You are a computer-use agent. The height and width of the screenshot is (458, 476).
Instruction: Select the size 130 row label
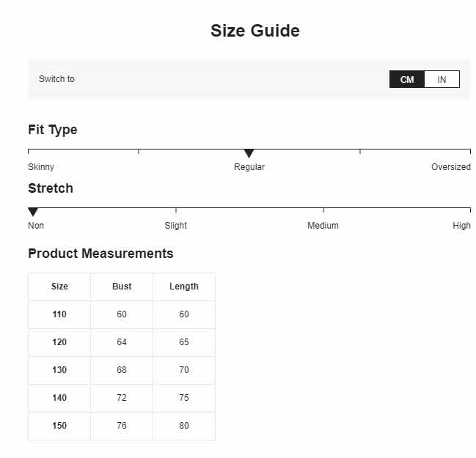[59, 370]
